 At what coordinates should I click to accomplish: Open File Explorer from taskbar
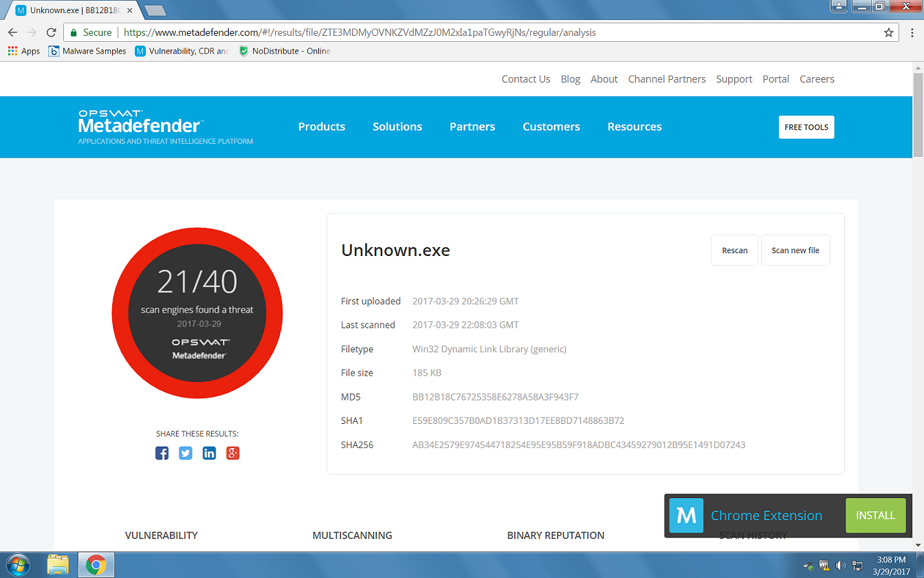click(x=58, y=565)
